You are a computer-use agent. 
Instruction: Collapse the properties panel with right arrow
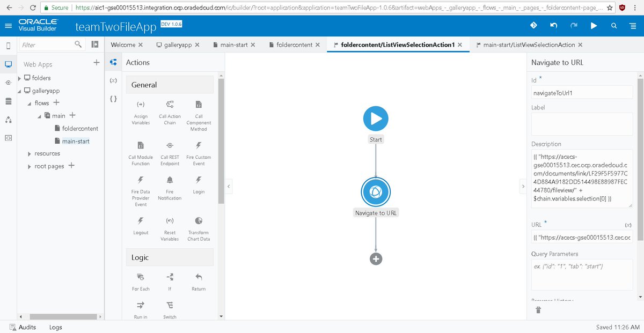(x=523, y=187)
